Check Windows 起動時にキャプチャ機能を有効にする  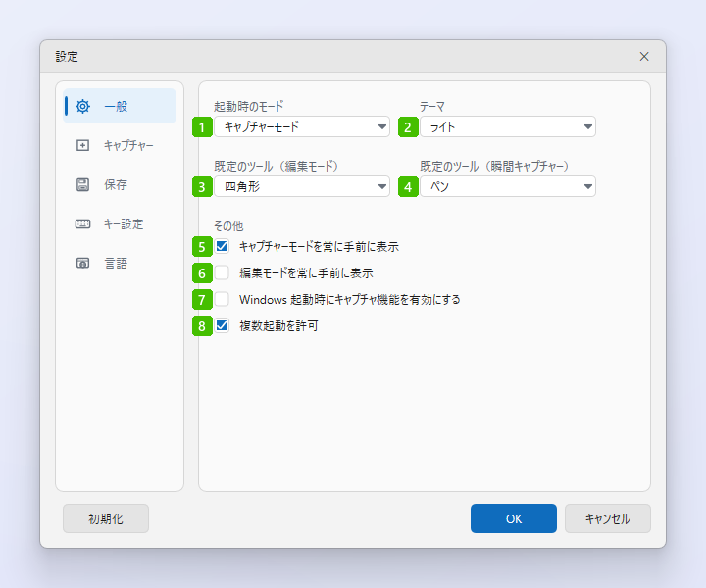pyautogui.click(x=222, y=299)
